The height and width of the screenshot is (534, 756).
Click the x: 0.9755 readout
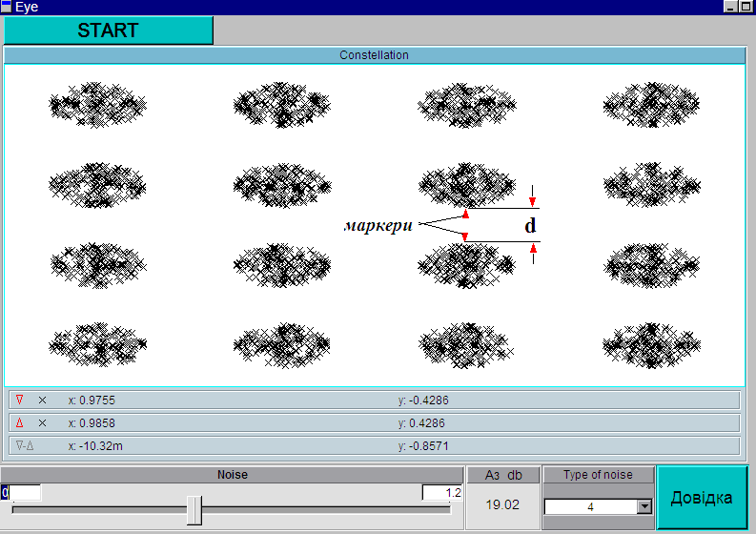[92, 400]
